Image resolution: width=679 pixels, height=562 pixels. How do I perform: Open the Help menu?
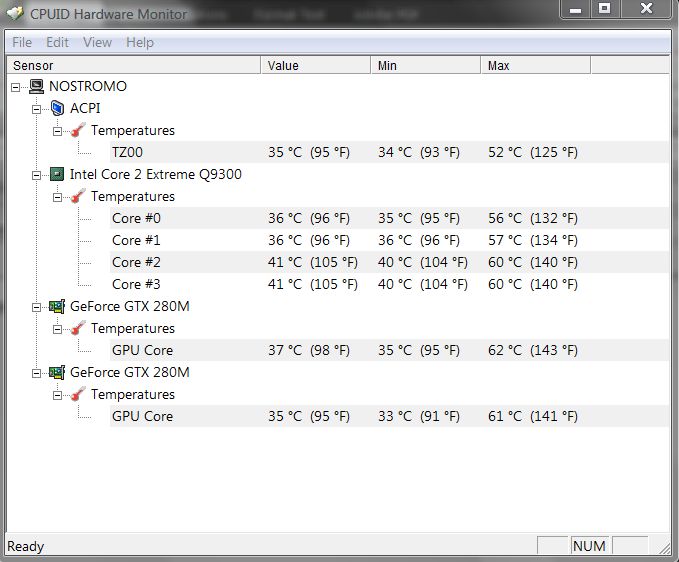point(140,42)
